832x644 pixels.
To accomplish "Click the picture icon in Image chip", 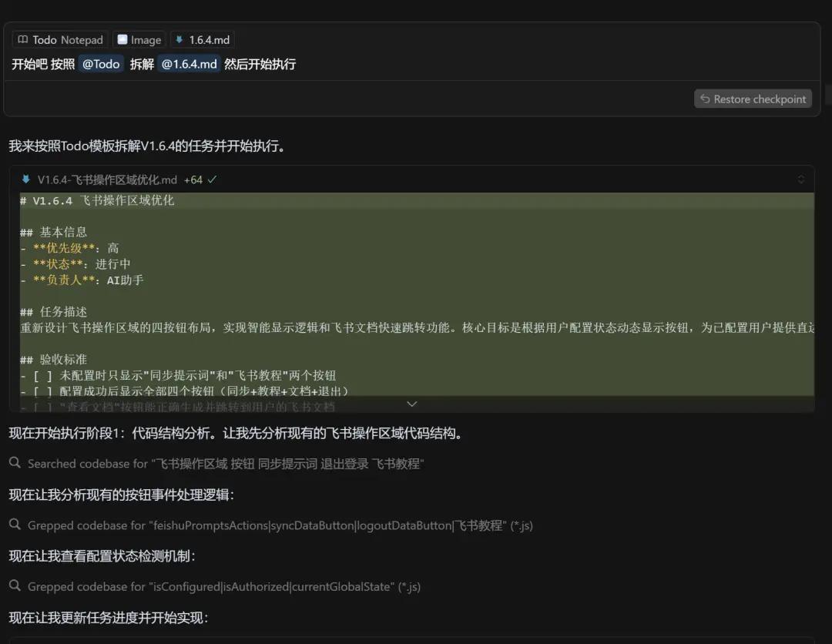I will (x=122, y=40).
